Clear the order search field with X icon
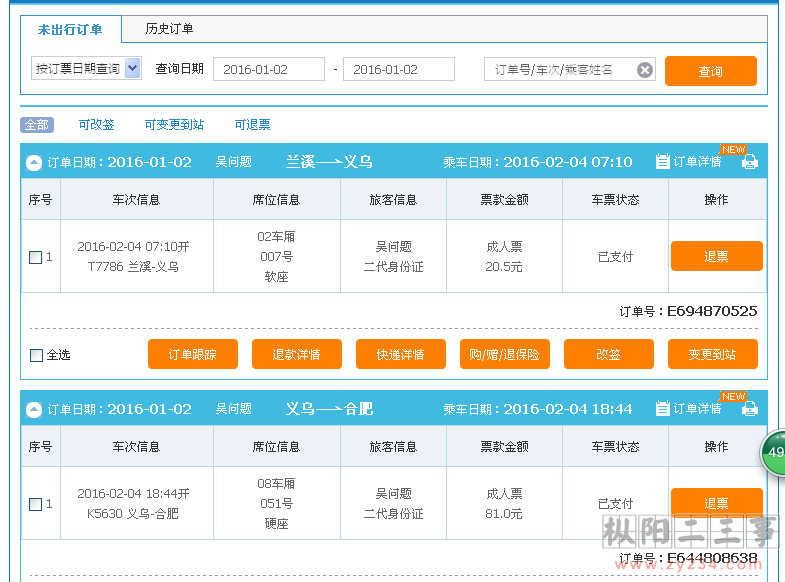 tap(645, 70)
